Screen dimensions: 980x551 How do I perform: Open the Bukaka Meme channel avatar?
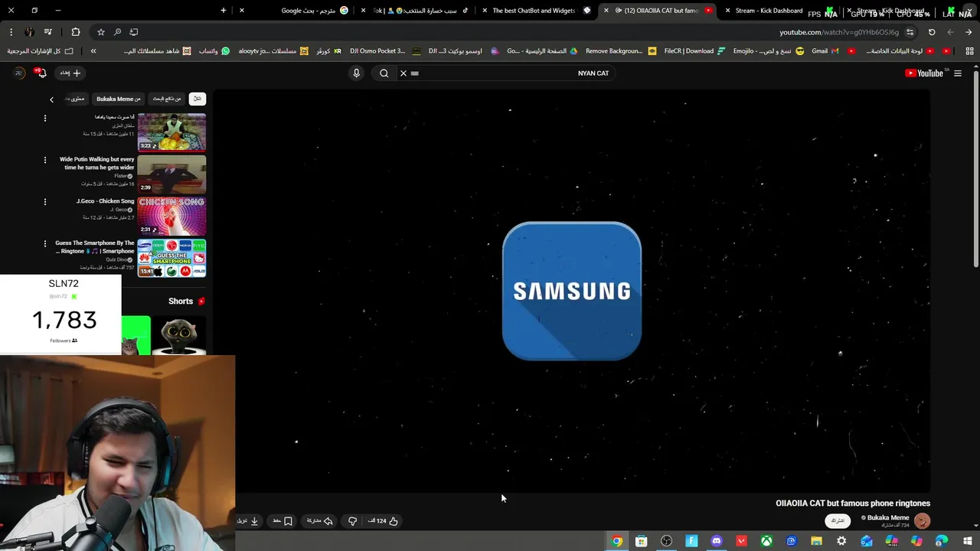point(922,521)
